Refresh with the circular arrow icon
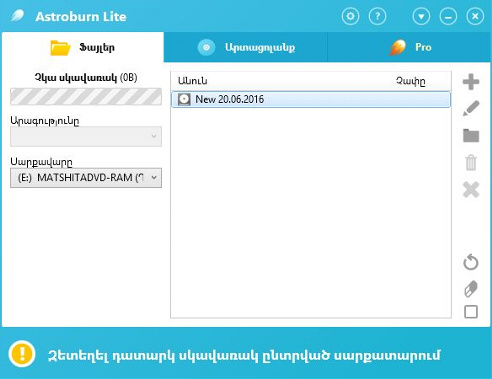Screen dimensions: 492x379 click(471, 262)
